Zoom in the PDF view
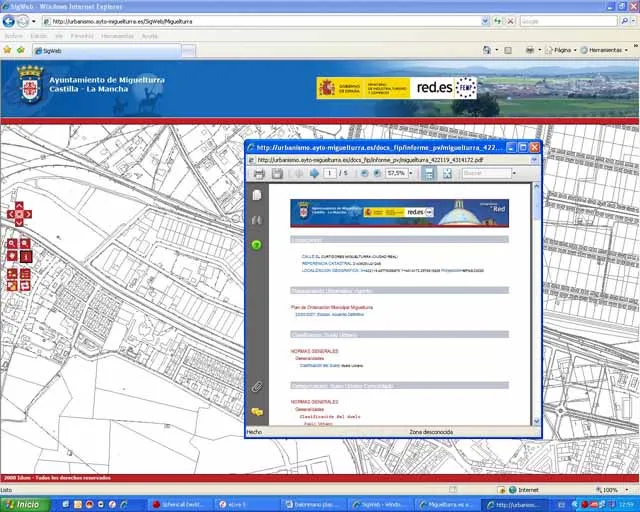The height and width of the screenshot is (512, 640). (x=377, y=173)
